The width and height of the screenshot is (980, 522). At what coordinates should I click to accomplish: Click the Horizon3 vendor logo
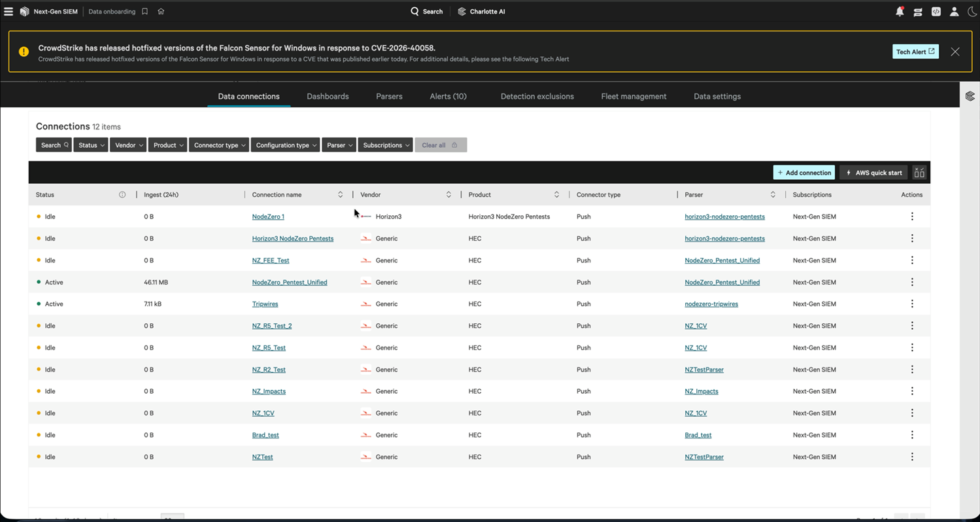point(366,217)
